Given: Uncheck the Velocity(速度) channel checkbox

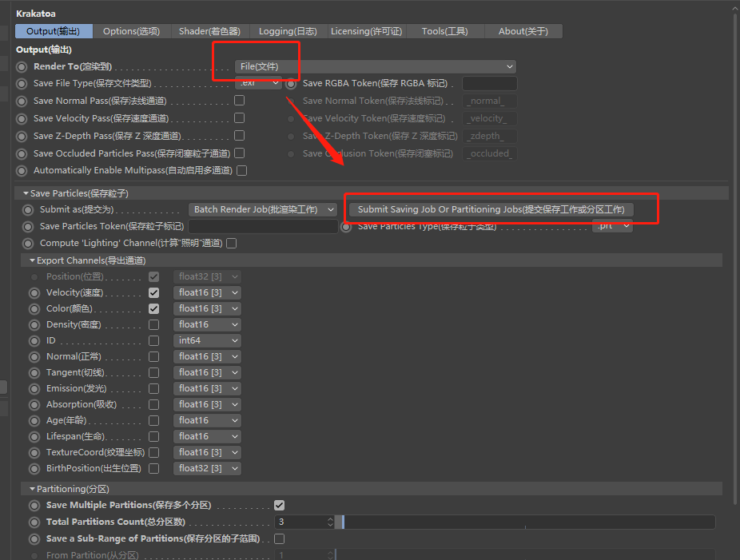Looking at the screenshot, I should 154,293.
